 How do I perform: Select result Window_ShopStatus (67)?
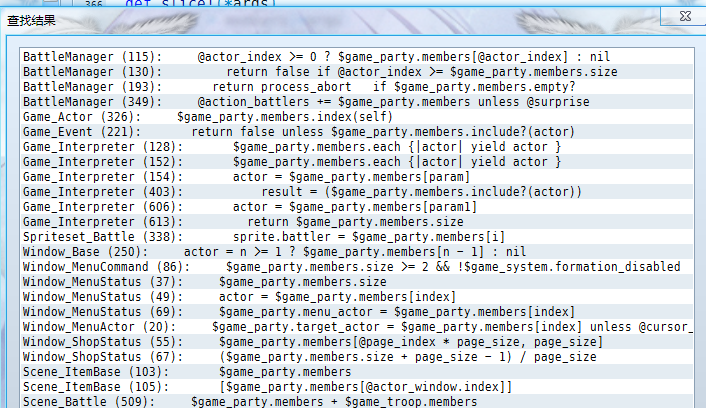[356, 357]
